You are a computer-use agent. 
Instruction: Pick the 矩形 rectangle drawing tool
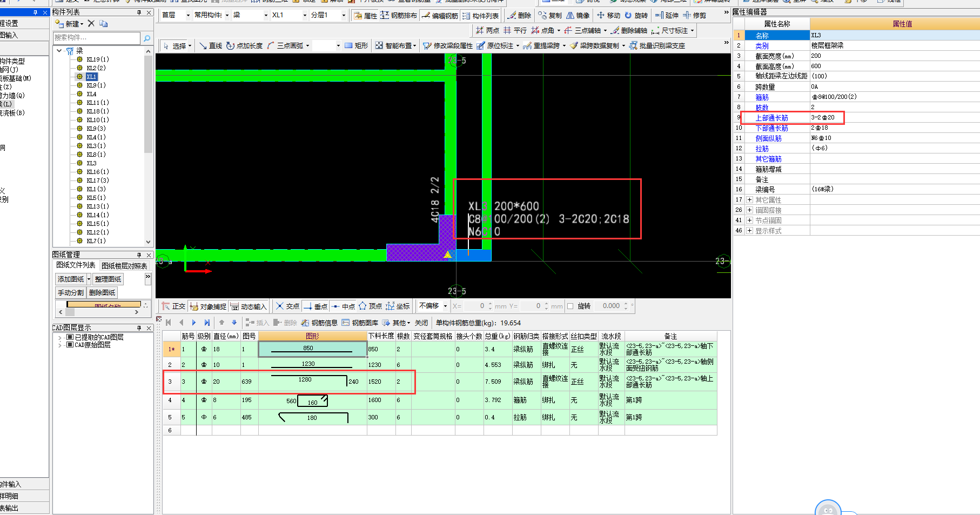tap(356, 46)
